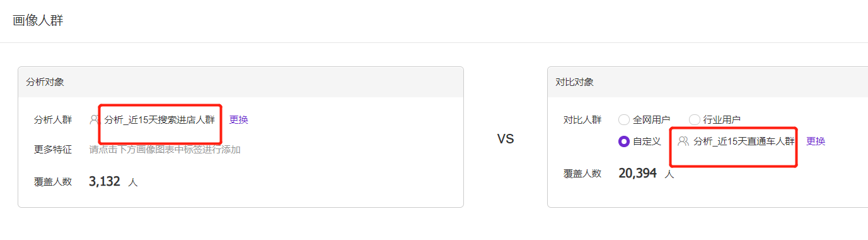
Task: Click 更换 next to 分析_近15天搜索进店人群
Action: tap(238, 119)
